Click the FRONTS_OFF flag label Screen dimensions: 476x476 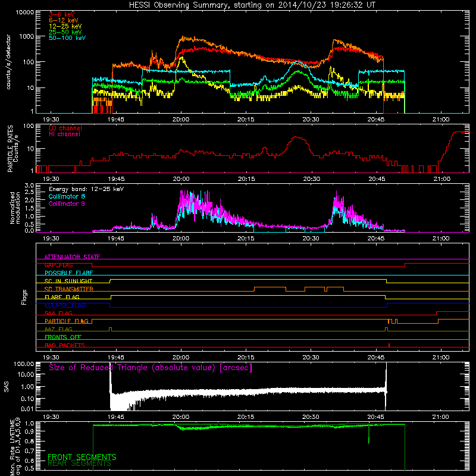tap(63, 337)
